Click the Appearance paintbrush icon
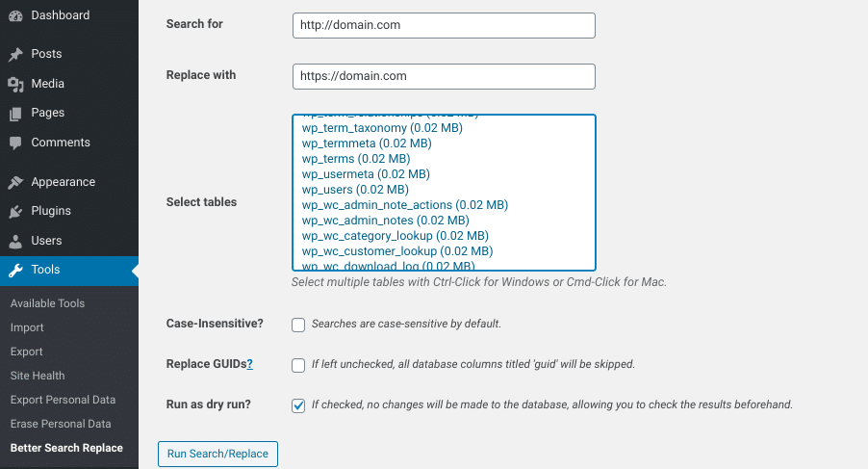The image size is (868, 469). point(15,182)
